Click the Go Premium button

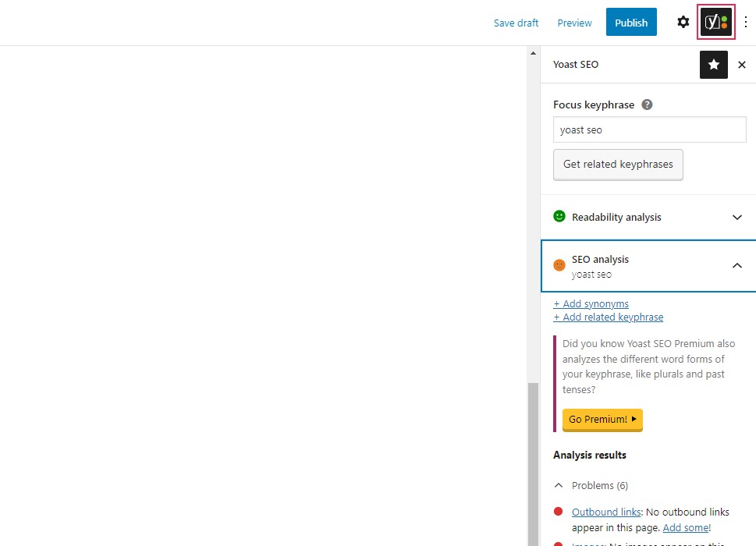[602, 420]
